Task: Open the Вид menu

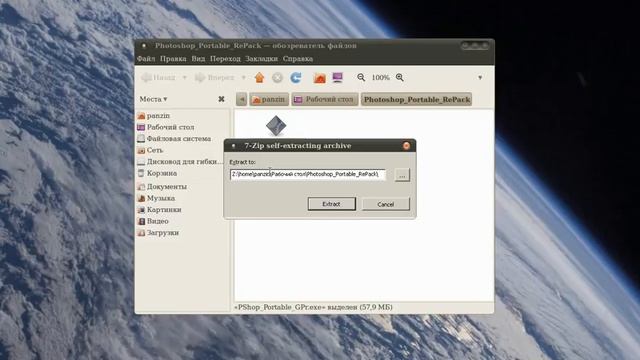Action: [198, 59]
